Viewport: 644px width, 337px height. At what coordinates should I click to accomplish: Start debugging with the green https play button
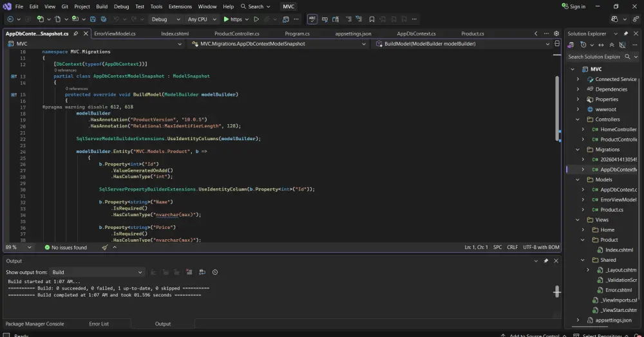(x=233, y=19)
